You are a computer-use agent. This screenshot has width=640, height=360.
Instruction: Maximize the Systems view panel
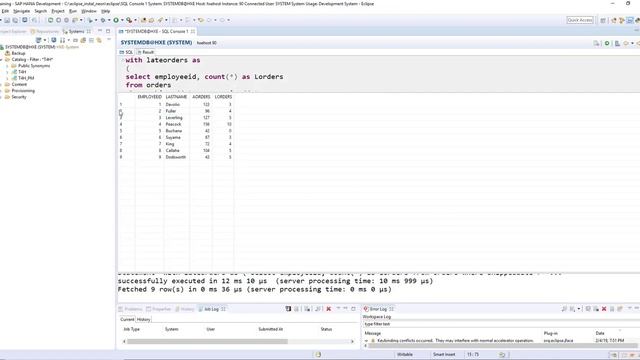[108, 31]
